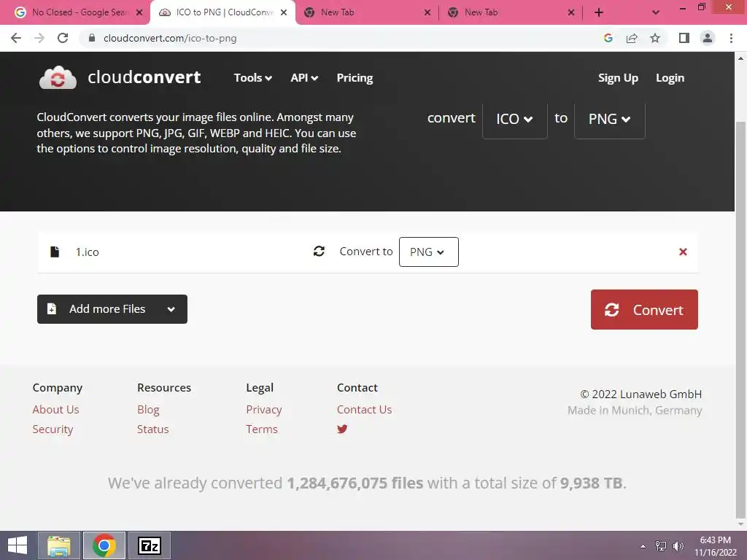Close the second New Tab
This screenshot has width=747, height=560.
tap(571, 12)
